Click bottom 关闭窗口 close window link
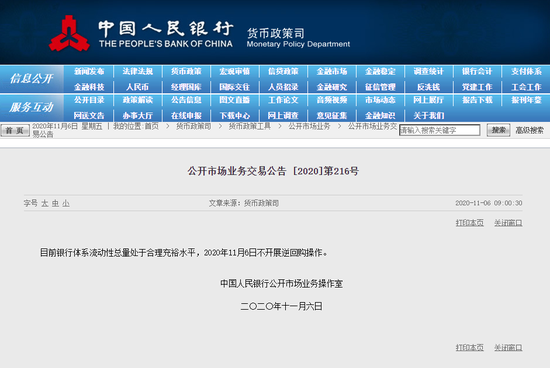Screen dimensions: 550x368 pos(508,347)
